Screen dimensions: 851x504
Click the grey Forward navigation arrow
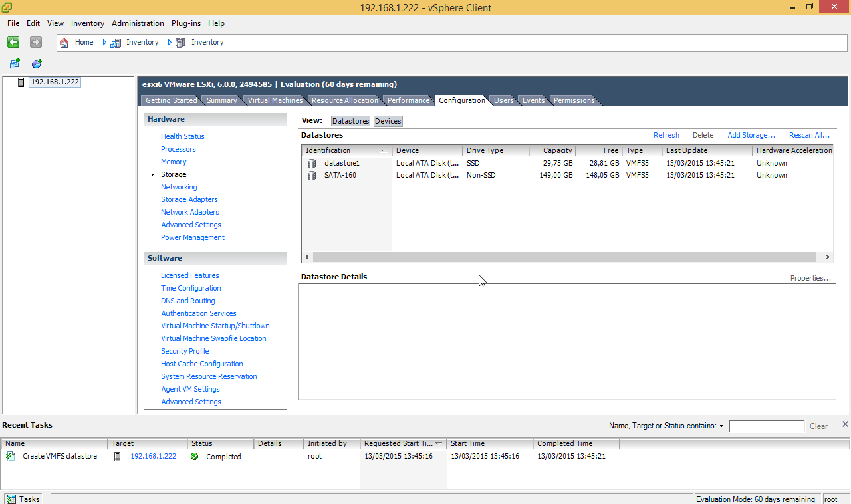coord(36,42)
